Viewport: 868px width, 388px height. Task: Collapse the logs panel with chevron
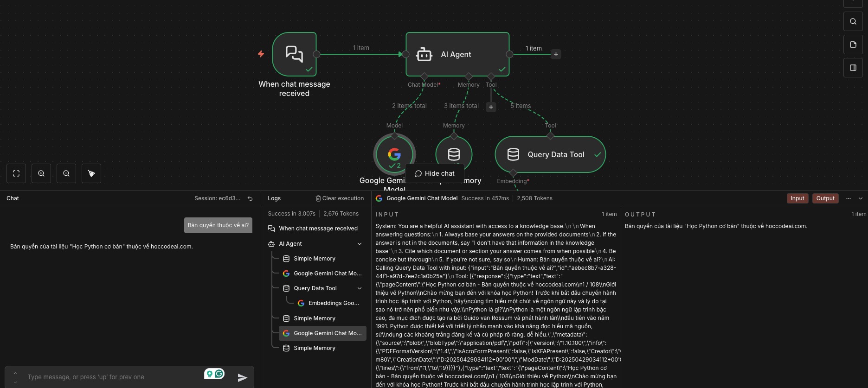[861, 198]
